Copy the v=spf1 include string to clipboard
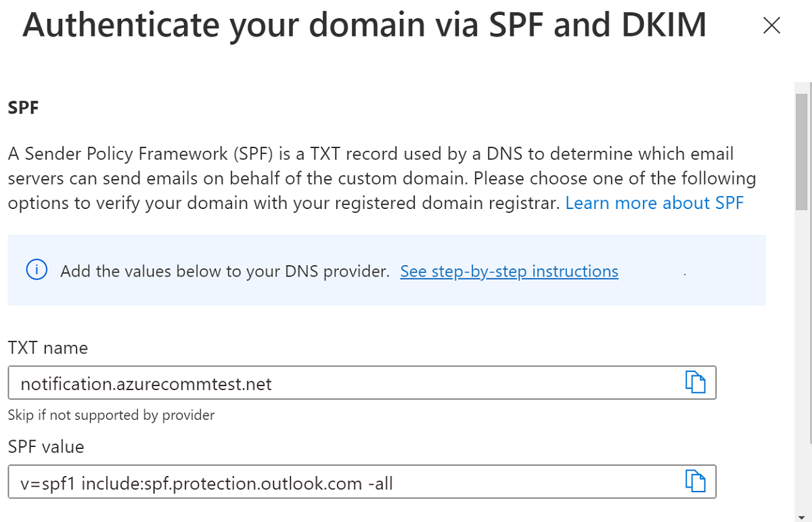This screenshot has width=812, height=522. pos(696,481)
